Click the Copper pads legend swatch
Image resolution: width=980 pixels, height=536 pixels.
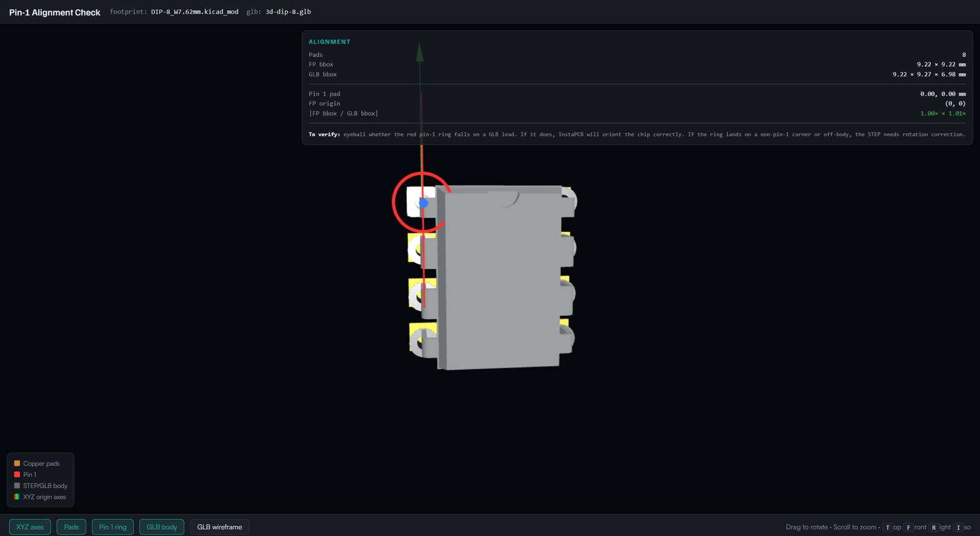coord(17,463)
